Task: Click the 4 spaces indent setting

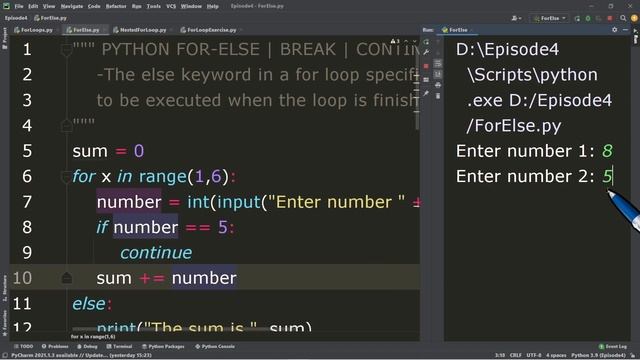Action: pyautogui.click(x=556, y=356)
